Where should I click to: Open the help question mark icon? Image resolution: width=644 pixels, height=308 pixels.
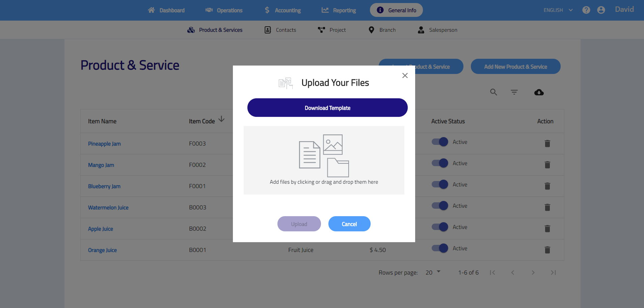pyautogui.click(x=586, y=10)
